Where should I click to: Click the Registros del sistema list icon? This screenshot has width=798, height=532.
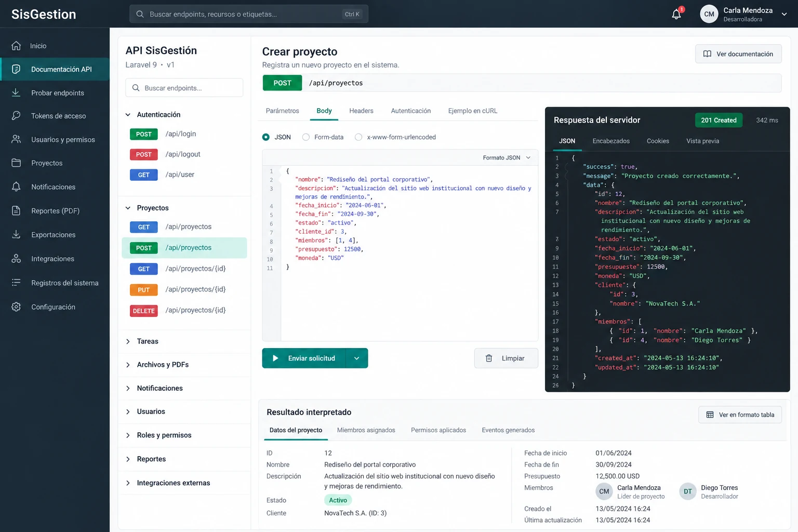[x=16, y=283]
